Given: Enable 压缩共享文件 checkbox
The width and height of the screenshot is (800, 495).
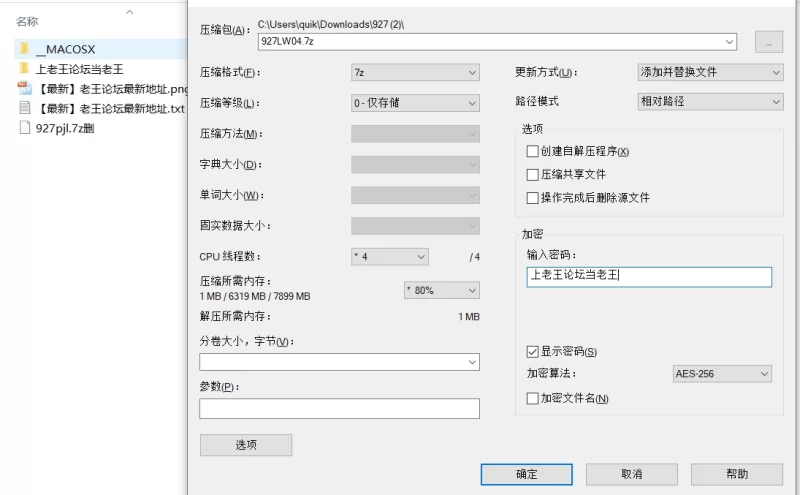Looking at the screenshot, I should click(532, 175).
